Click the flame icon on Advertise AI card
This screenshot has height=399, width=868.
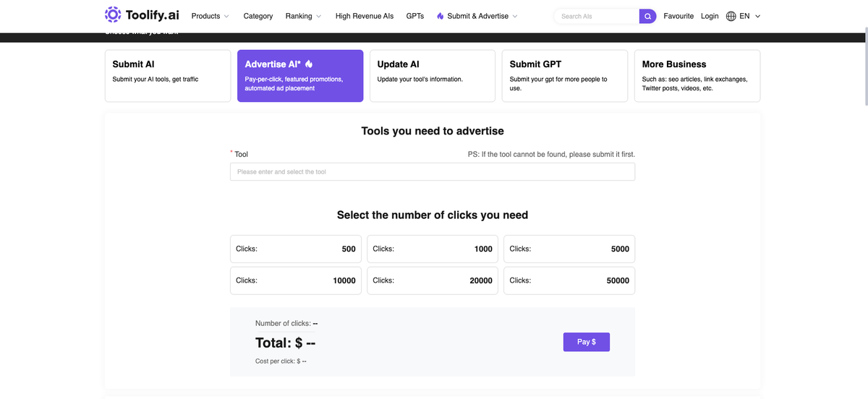coord(309,64)
